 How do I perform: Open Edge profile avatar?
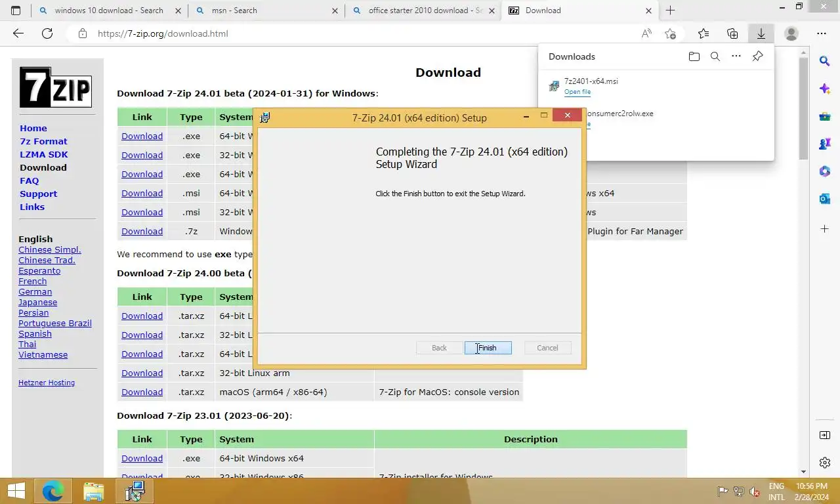[791, 33]
